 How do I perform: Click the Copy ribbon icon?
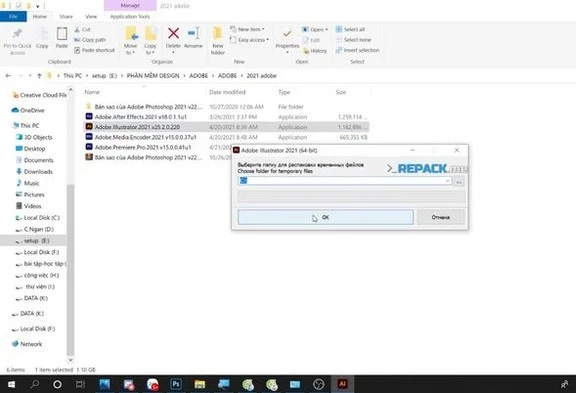[x=42, y=35]
